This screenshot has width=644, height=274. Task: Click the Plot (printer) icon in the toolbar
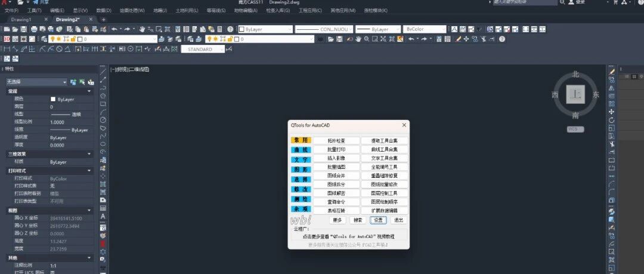click(x=34, y=29)
